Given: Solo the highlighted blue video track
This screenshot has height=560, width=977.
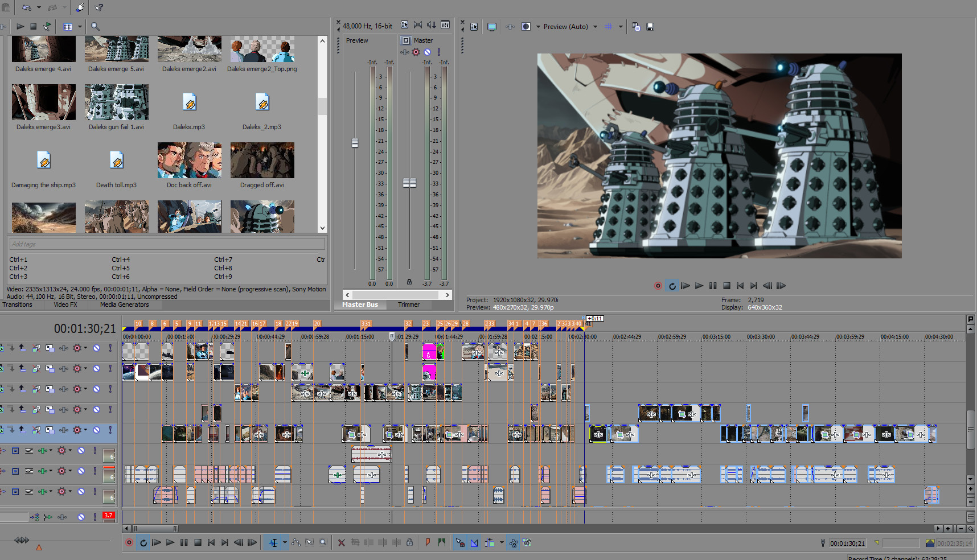Looking at the screenshot, I should click(x=110, y=430).
